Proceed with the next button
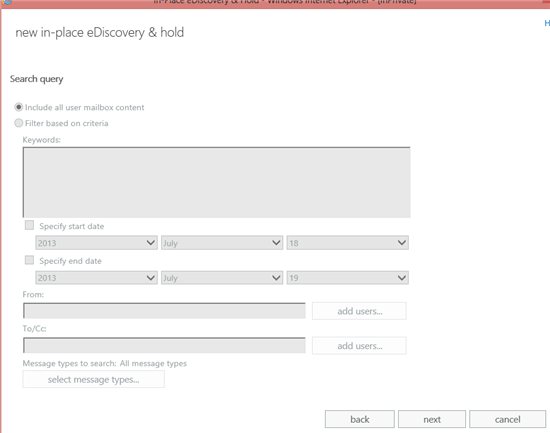Image resolution: width=550 pixels, height=433 pixels. click(x=432, y=419)
